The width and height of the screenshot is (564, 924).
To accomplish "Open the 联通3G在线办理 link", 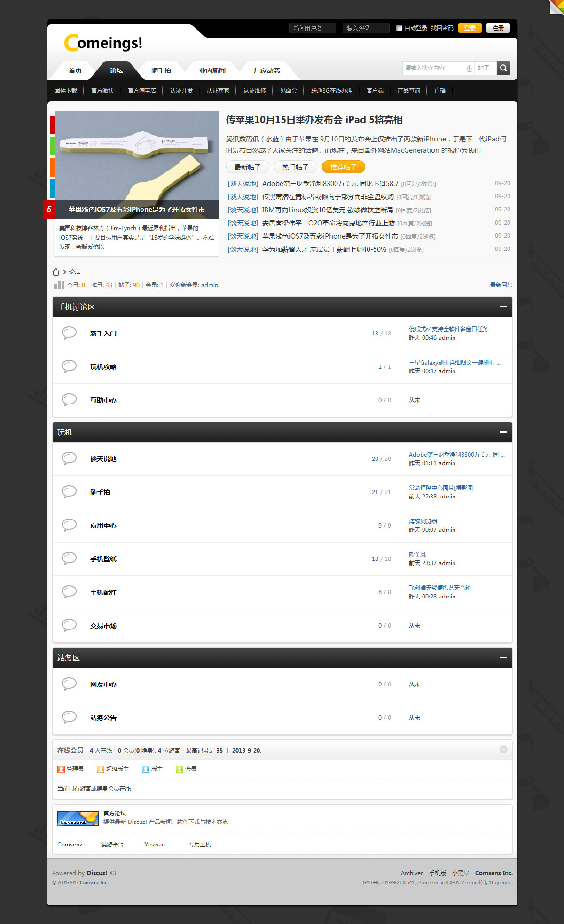I will (332, 91).
